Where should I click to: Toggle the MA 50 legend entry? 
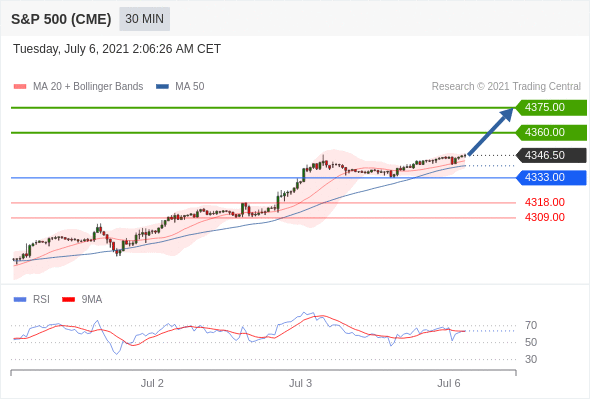point(180,87)
